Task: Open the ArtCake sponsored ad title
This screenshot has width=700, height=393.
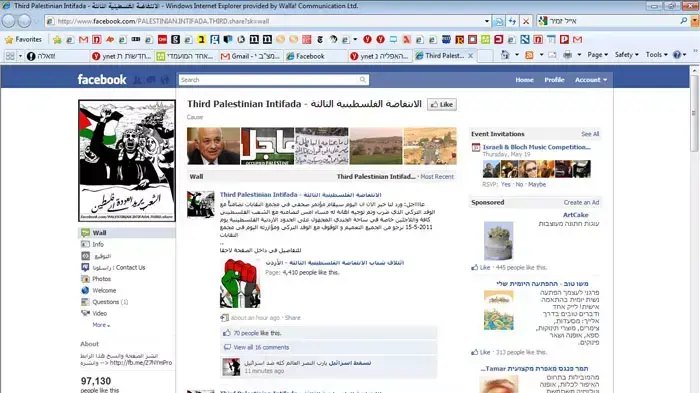Action: [x=575, y=215]
